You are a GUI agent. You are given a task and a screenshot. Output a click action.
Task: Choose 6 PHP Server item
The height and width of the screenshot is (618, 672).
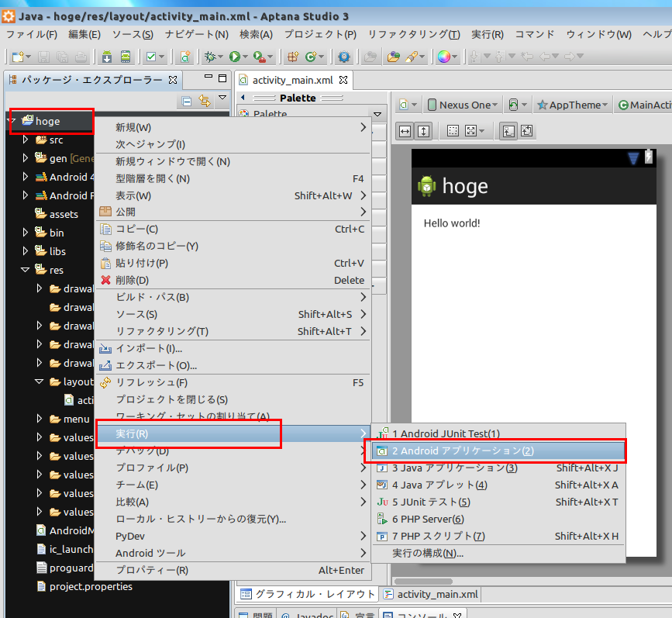498,519
